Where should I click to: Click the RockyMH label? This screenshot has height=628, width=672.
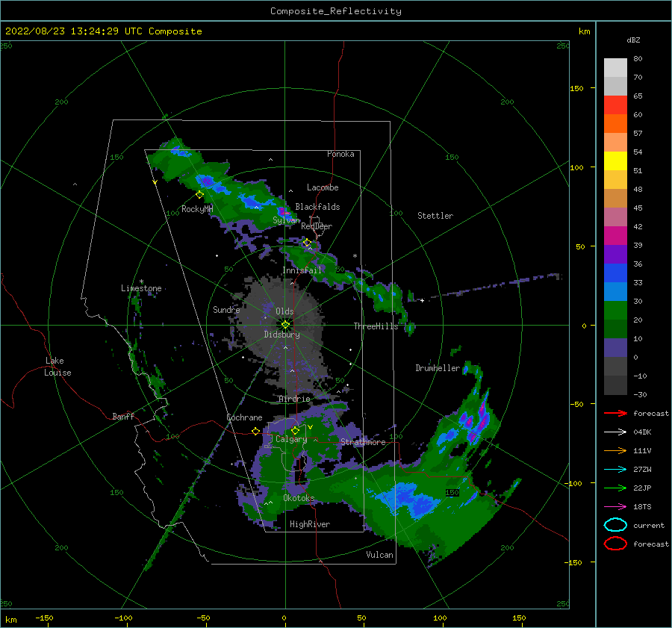[197, 209]
